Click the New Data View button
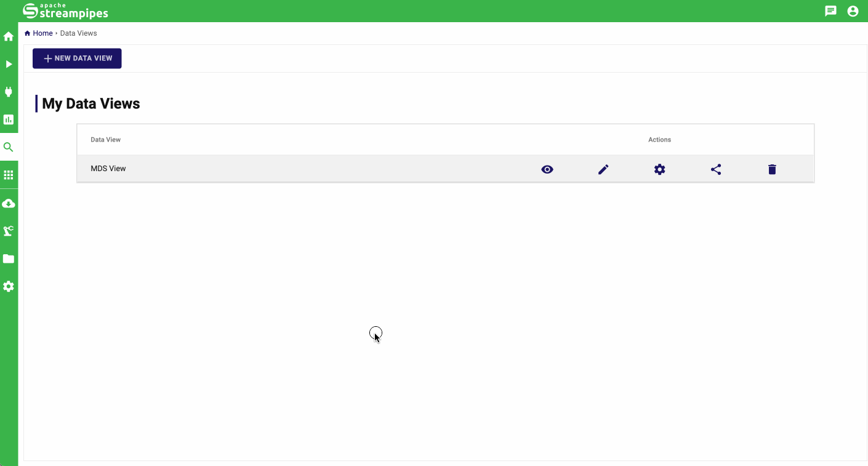This screenshot has height=466, width=868. coord(77,58)
